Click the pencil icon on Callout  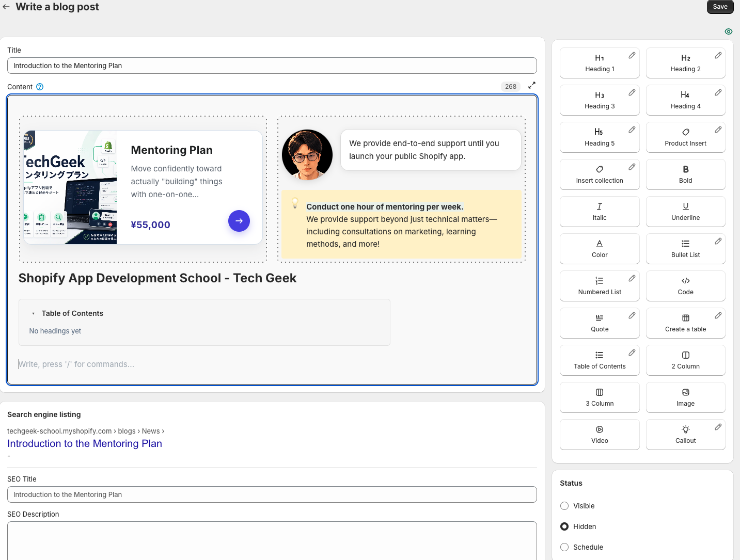click(x=718, y=427)
